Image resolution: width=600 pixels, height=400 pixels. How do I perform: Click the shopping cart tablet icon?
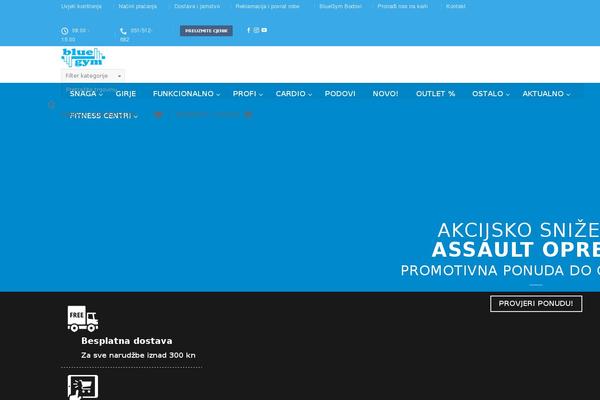pyautogui.click(x=83, y=387)
